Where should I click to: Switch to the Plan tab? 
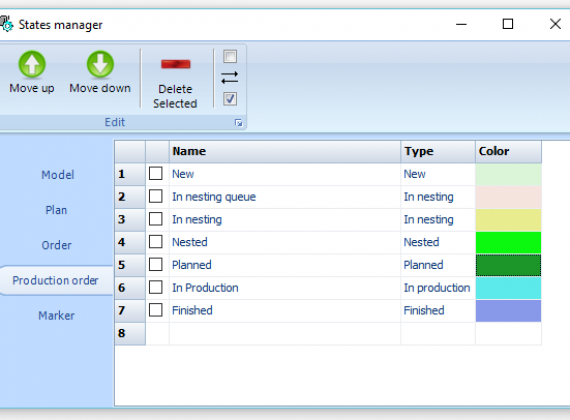56,210
